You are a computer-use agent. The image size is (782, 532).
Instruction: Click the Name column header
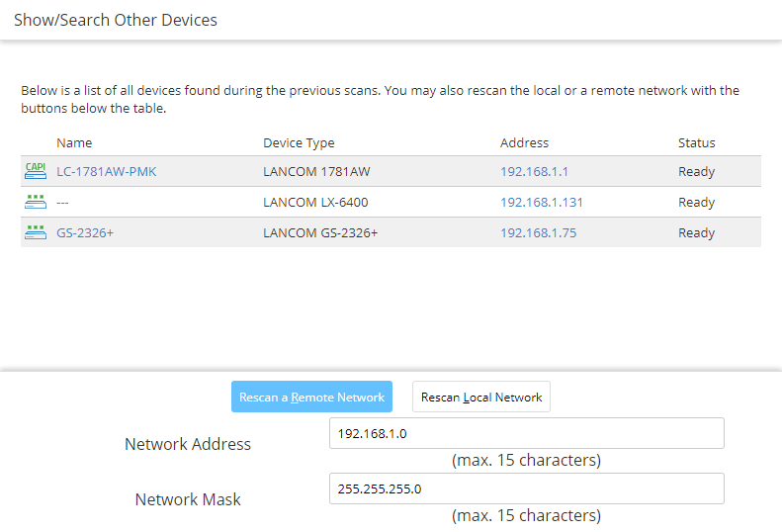click(74, 142)
